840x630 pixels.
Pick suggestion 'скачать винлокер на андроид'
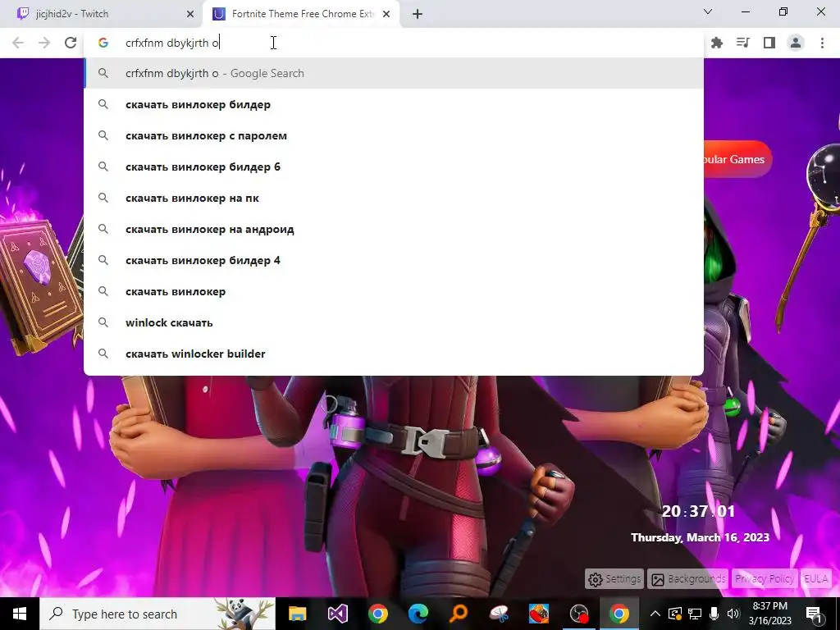394,230
